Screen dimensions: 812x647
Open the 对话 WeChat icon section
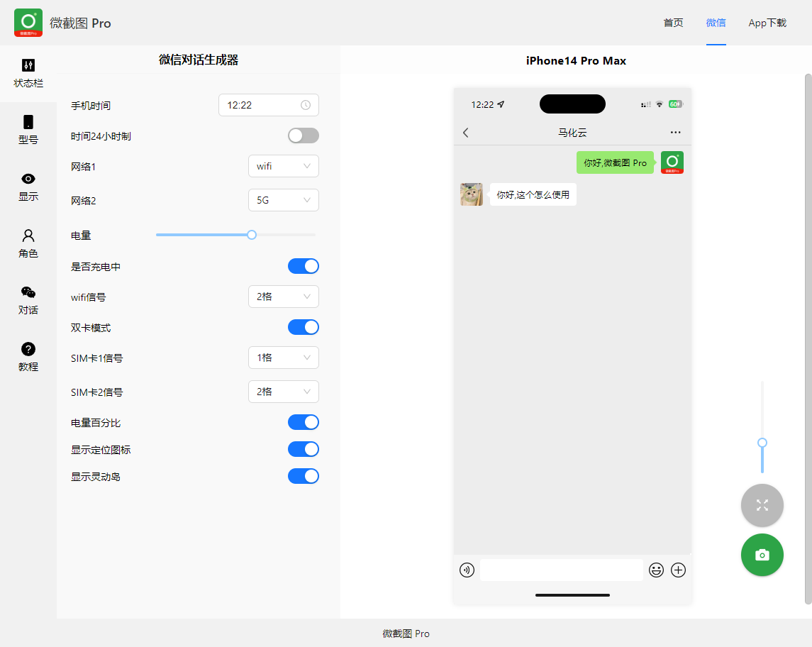[x=28, y=301]
